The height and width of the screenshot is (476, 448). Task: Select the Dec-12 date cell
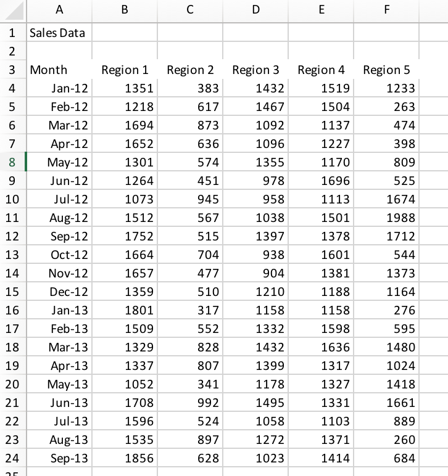coord(59,292)
